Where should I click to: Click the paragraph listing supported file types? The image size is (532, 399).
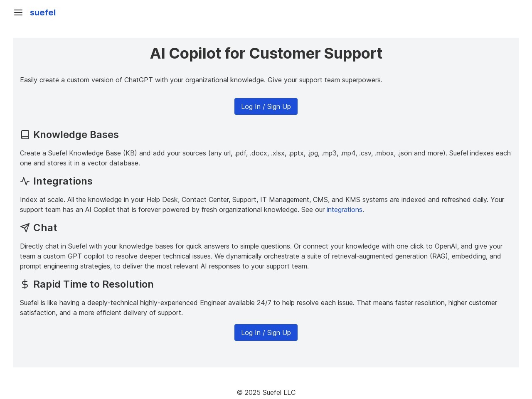266,158
